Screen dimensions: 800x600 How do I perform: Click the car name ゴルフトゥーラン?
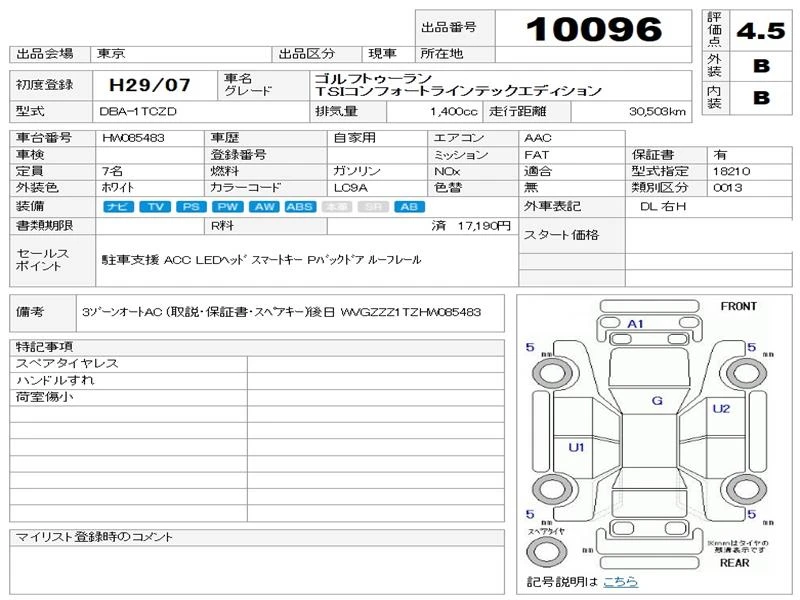(x=373, y=79)
